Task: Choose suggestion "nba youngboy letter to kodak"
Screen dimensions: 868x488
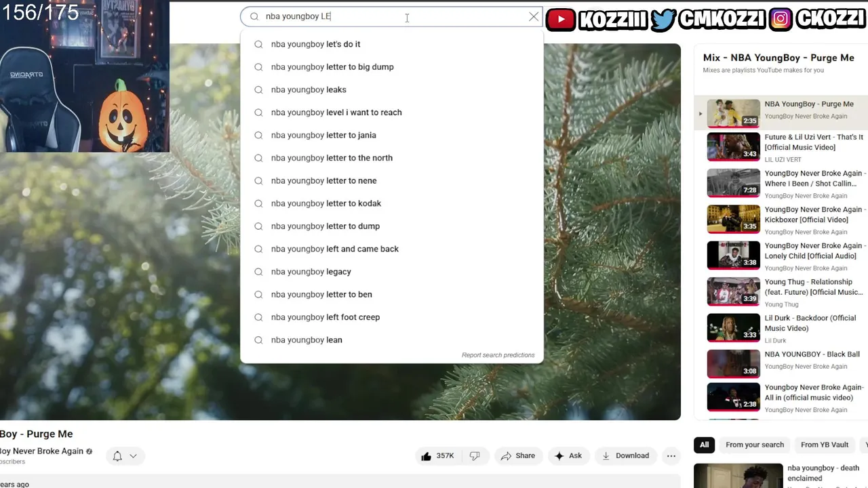Action: pos(392,203)
